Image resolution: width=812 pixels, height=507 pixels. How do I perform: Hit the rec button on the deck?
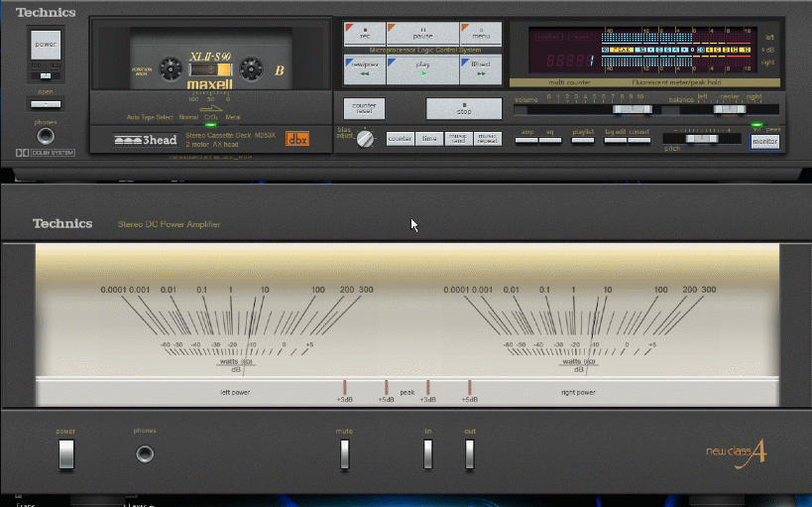(365, 33)
